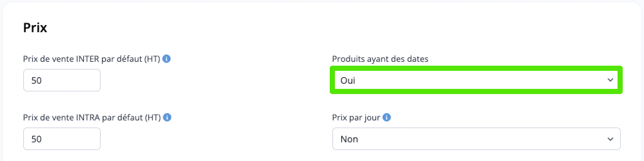Open the Produits ayant des dates dropdown
The width and height of the screenshot is (644, 161).
[476, 80]
